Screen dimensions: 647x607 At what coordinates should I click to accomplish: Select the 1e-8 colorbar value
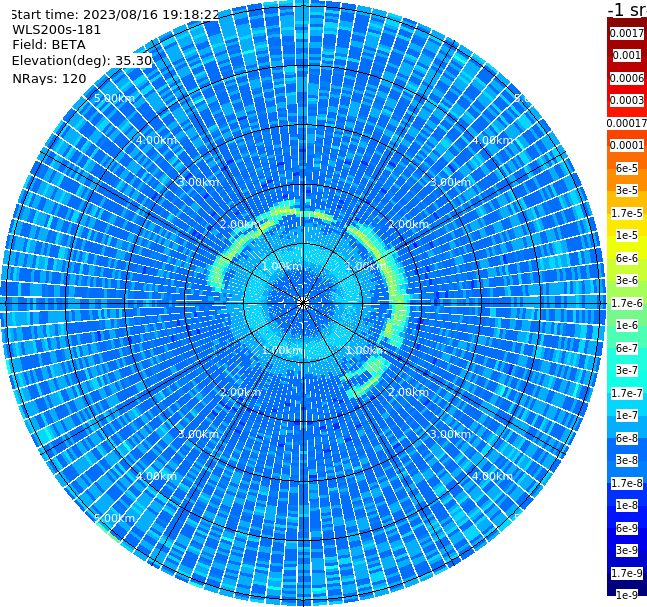click(627, 505)
